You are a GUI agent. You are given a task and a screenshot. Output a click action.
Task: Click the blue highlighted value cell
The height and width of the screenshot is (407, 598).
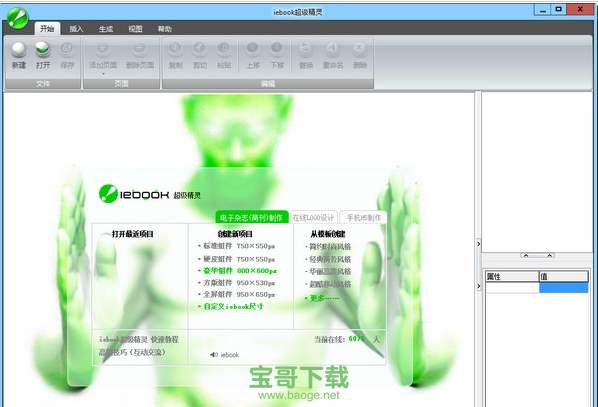563,288
